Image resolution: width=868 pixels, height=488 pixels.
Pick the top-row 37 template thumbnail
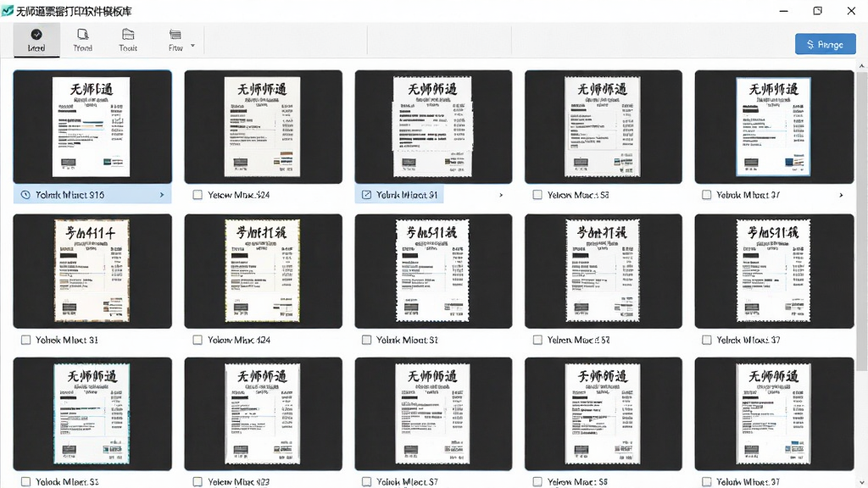point(774,127)
